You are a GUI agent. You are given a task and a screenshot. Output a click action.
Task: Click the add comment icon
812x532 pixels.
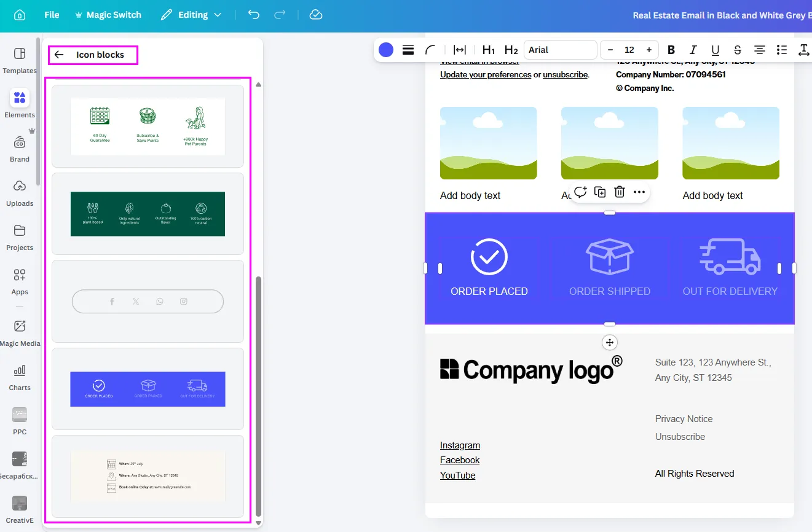click(x=580, y=192)
